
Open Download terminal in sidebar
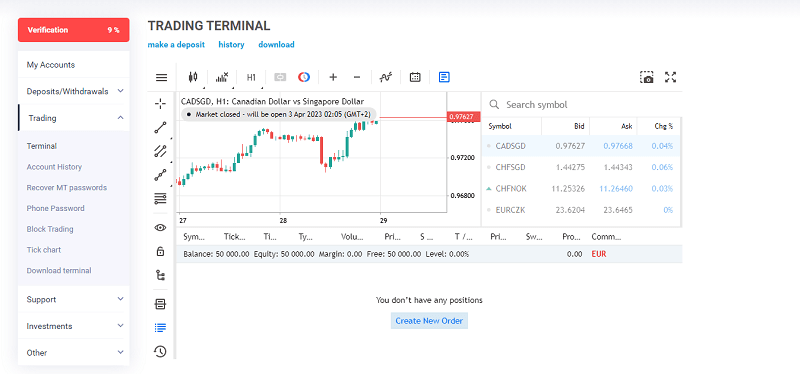59,270
